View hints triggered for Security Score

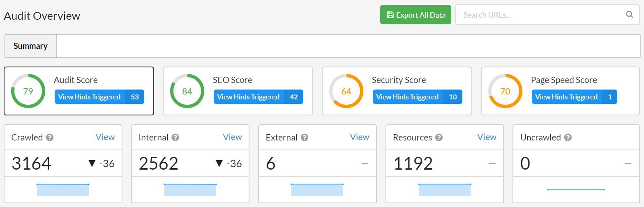417,97
